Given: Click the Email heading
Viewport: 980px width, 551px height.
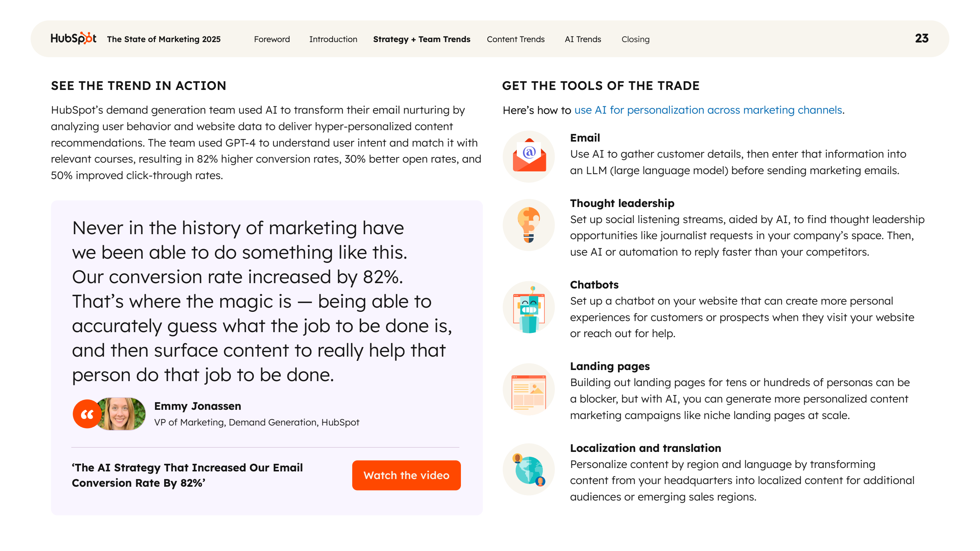Looking at the screenshot, I should click(585, 138).
